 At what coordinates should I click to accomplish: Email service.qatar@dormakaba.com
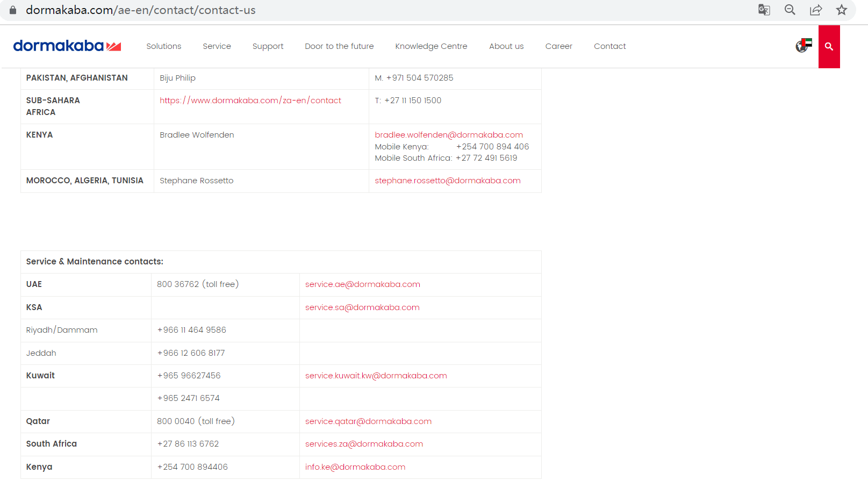368,421
